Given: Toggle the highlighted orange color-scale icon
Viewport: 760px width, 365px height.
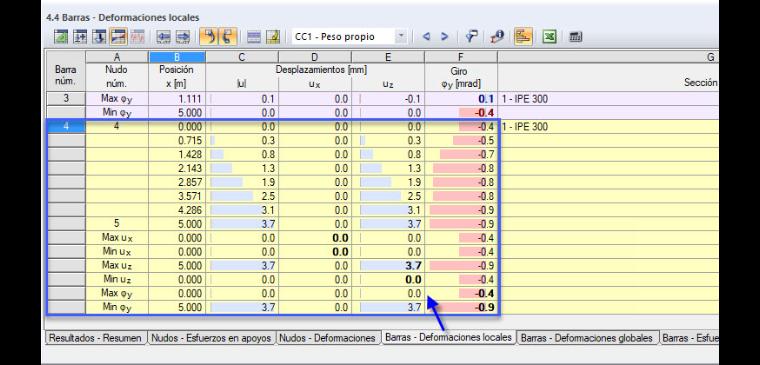Looking at the screenshot, I should point(523,36).
